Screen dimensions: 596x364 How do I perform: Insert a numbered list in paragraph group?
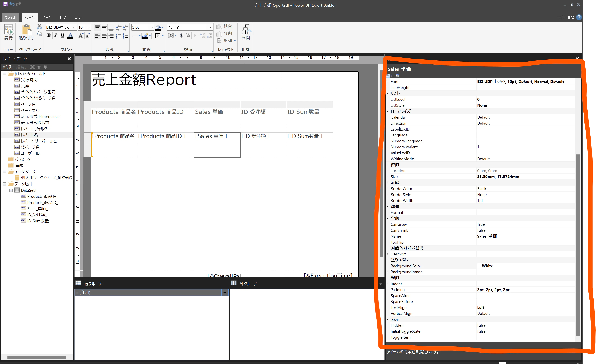click(126, 36)
